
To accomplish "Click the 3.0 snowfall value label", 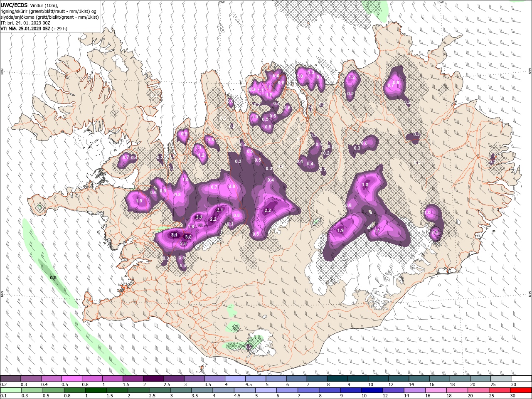I will pos(188,237).
